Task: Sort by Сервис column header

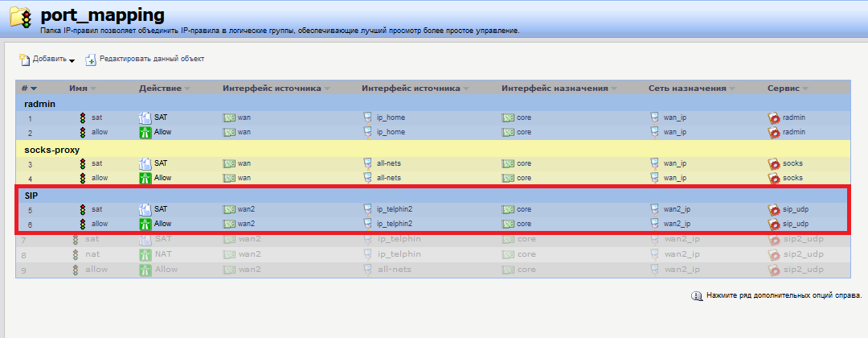Action: pyautogui.click(x=788, y=89)
